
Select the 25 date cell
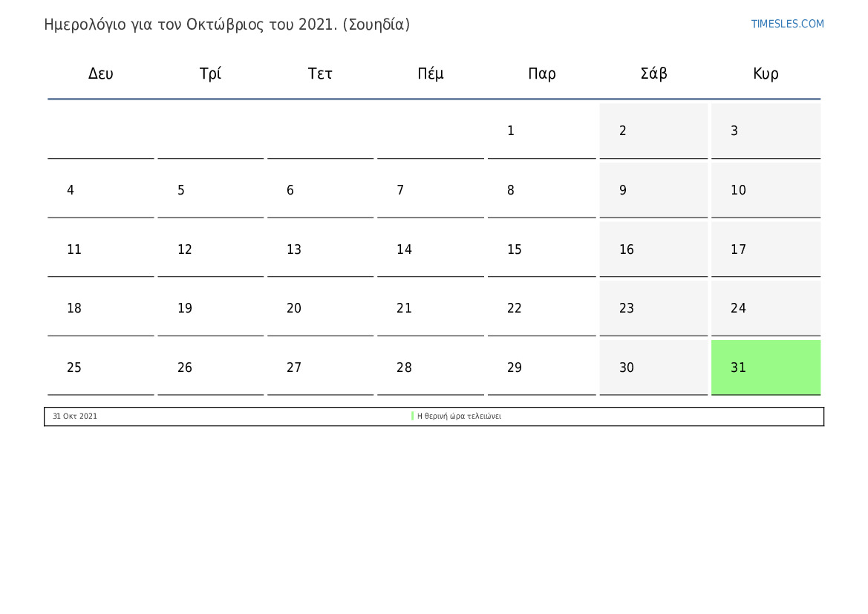(101, 368)
